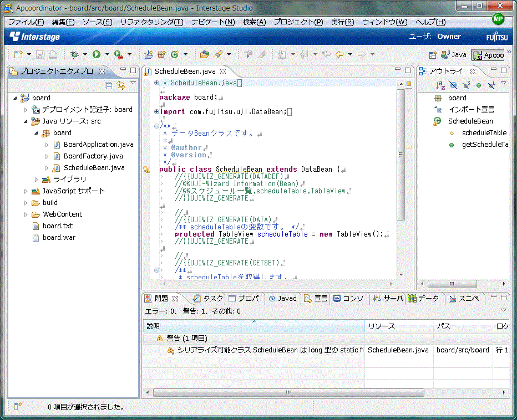This screenshot has height=420, width=517.
Task: Open the Debug configurations dropdown arrow
Action: [85, 54]
